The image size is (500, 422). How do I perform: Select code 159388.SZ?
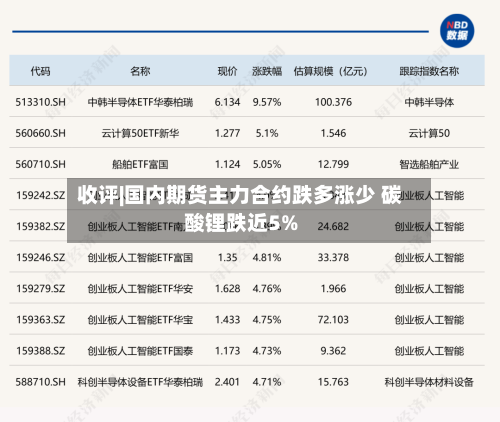click(x=41, y=351)
